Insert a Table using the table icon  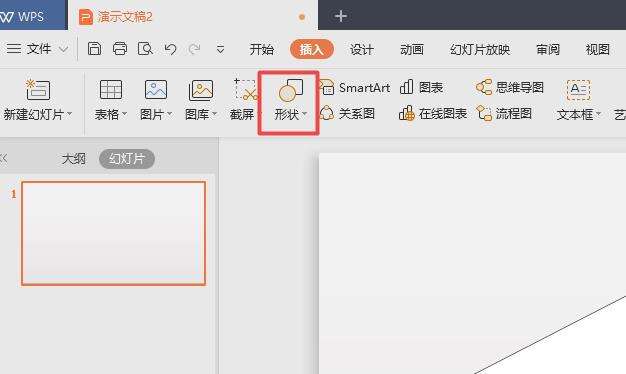pos(111,89)
